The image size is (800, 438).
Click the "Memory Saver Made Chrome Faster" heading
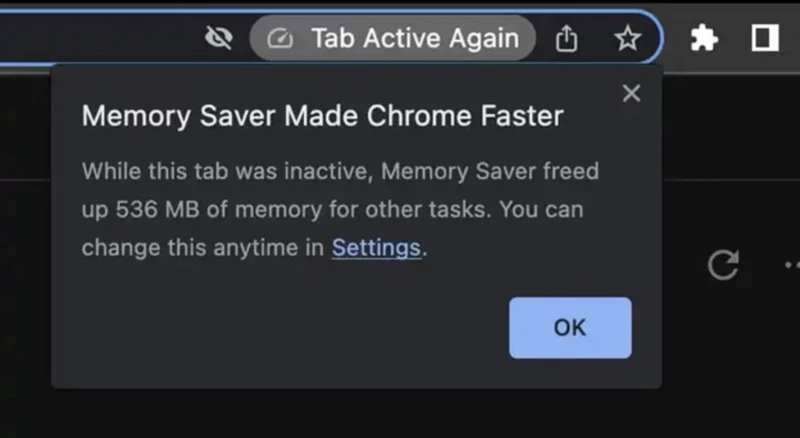(x=322, y=116)
